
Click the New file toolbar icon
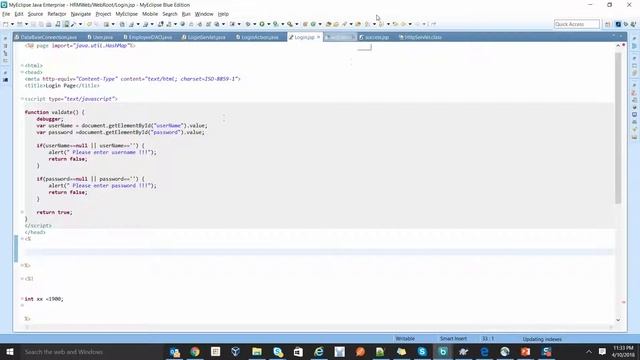click(x=6, y=24)
